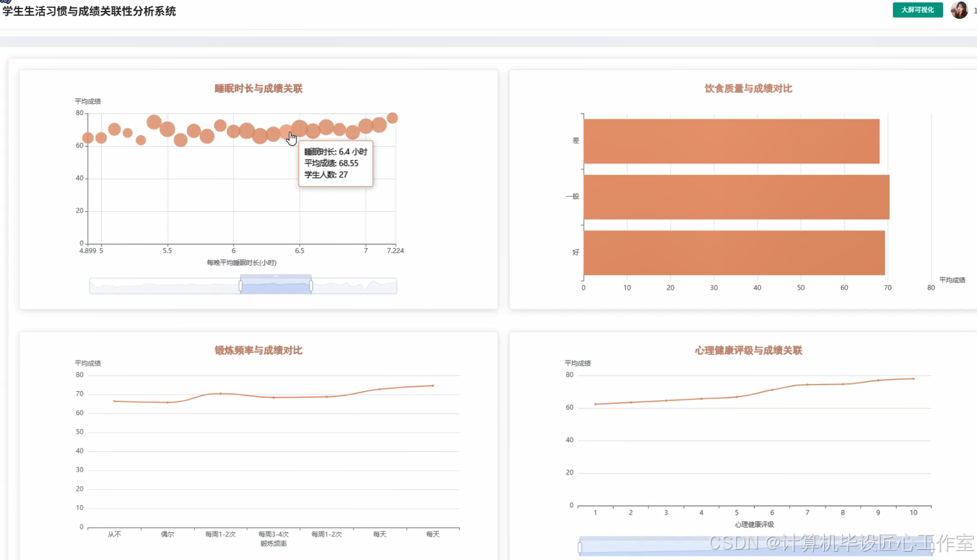Click the 平均成绩: 68.55 tooltip line
Viewport: 977px width, 560px height.
tap(331, 163)
